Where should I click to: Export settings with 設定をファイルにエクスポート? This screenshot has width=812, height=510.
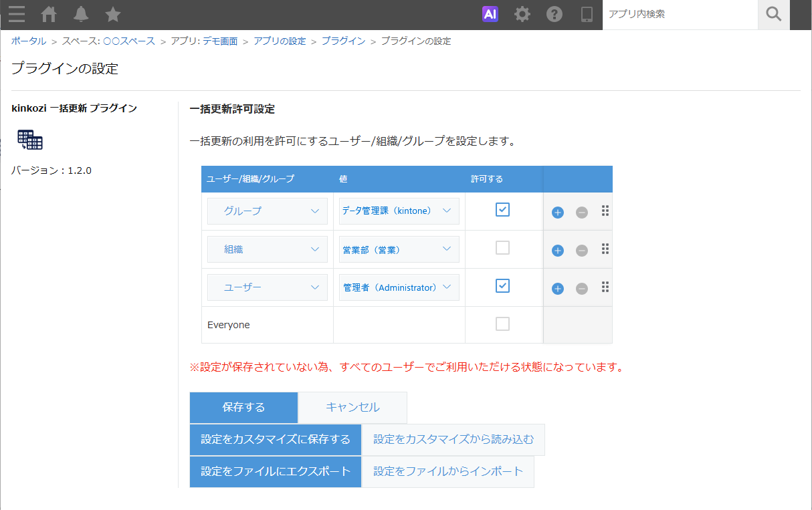pyautogui.click(x=275, y=471)
